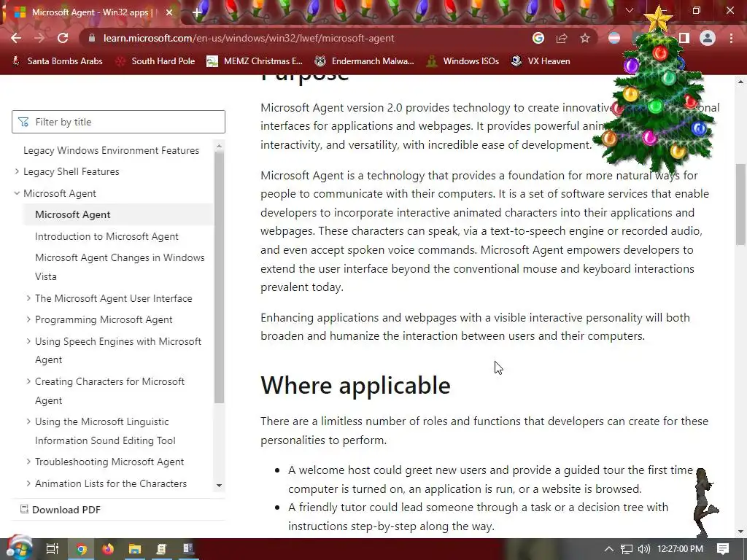Click the striped flag extension icon
This screenshot has height=560, width=747.
(614, 38)
